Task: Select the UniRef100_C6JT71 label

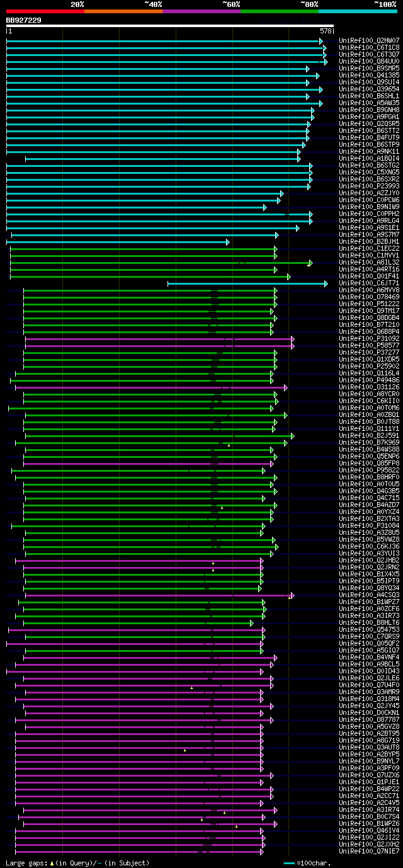Action: click(x=369, y=283)
